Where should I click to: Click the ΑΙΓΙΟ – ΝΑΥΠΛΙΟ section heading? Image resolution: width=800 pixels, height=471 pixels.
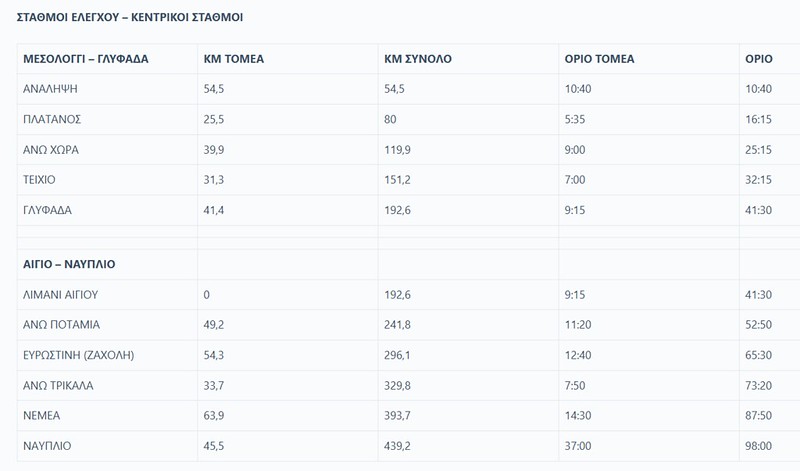point(69,265)
